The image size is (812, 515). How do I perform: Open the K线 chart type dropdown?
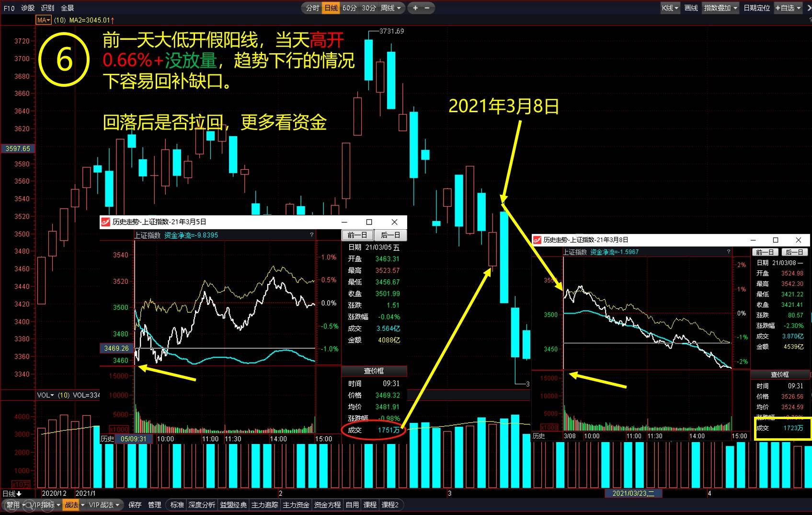point(670,8)
